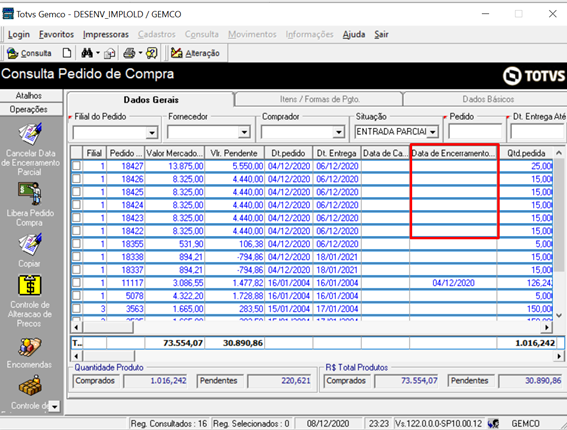
Task: Open the Impressoras menu
Action: (106, 34)
